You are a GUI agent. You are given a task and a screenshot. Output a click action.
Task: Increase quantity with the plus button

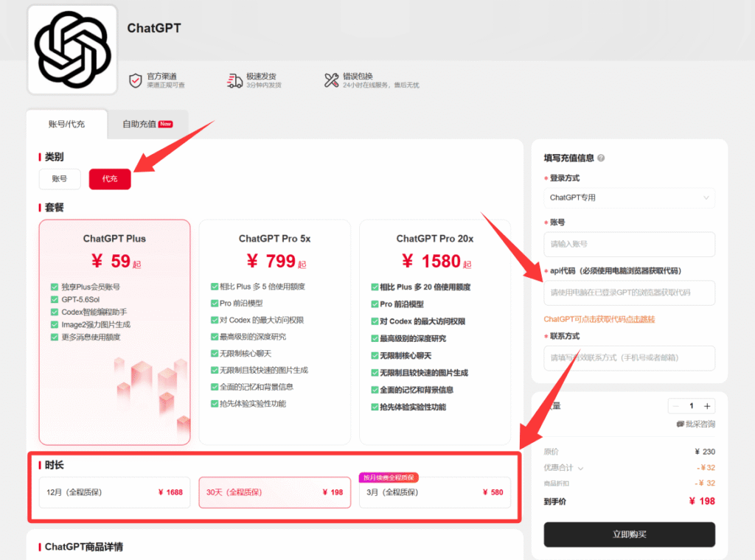pyautogui.click(x=707, y=406)
